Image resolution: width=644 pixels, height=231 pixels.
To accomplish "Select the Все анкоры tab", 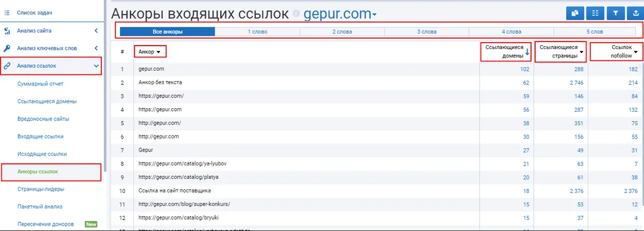I will pyautogui.click(x=167, y=32).
